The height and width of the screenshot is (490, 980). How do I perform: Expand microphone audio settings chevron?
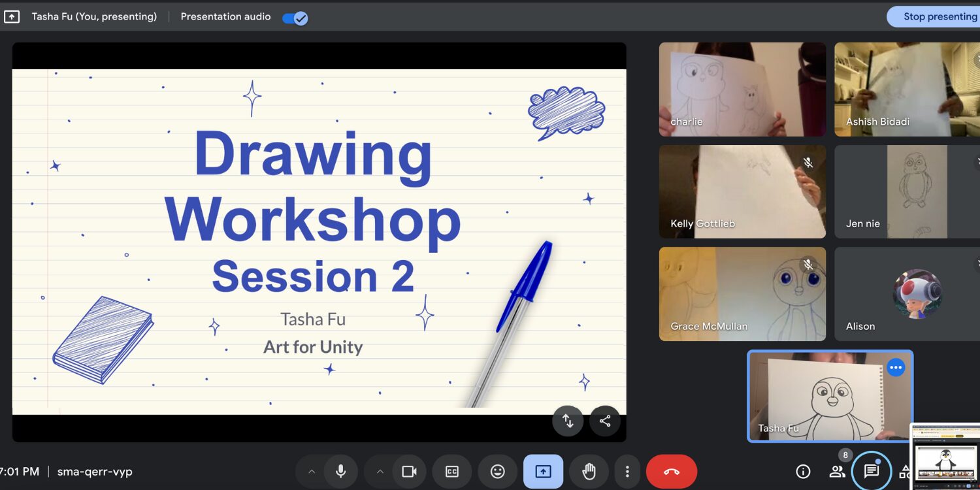coord(312,472)
